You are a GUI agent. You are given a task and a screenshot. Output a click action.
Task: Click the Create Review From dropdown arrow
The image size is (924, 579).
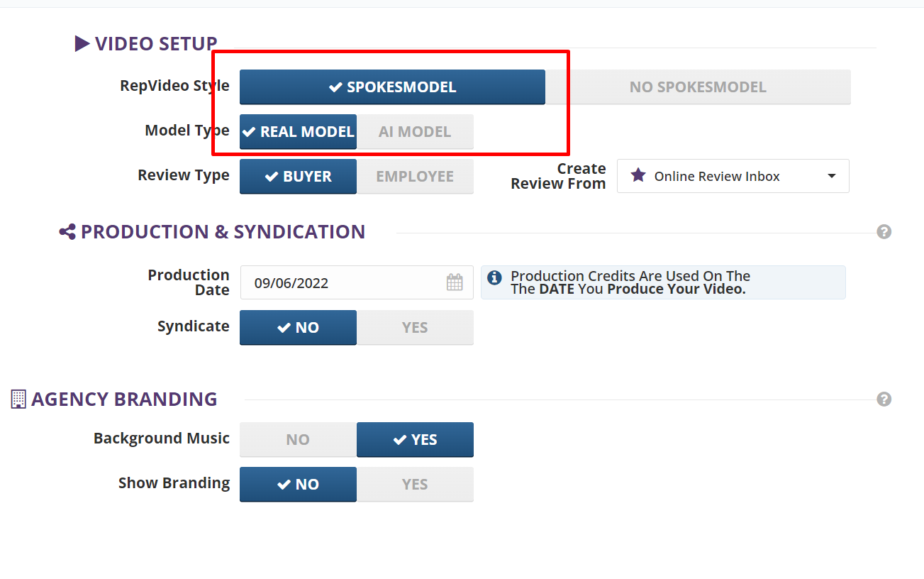(832, 176)
